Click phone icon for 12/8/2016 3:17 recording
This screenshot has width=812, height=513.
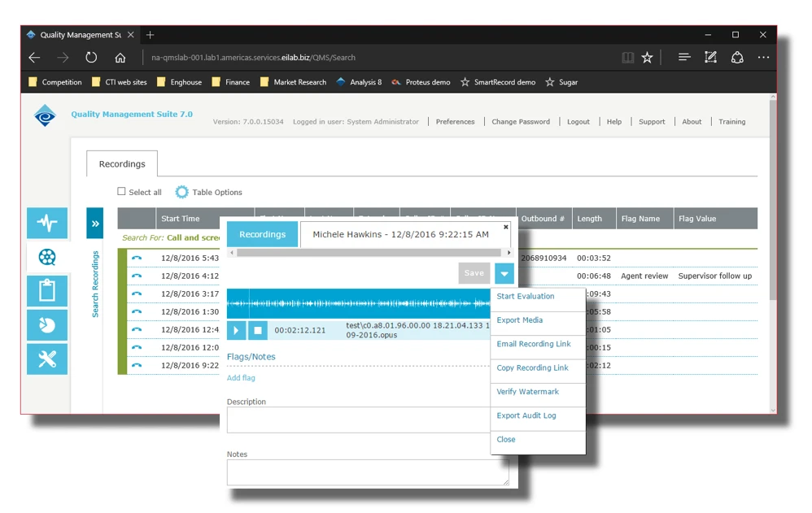[137, 293]
